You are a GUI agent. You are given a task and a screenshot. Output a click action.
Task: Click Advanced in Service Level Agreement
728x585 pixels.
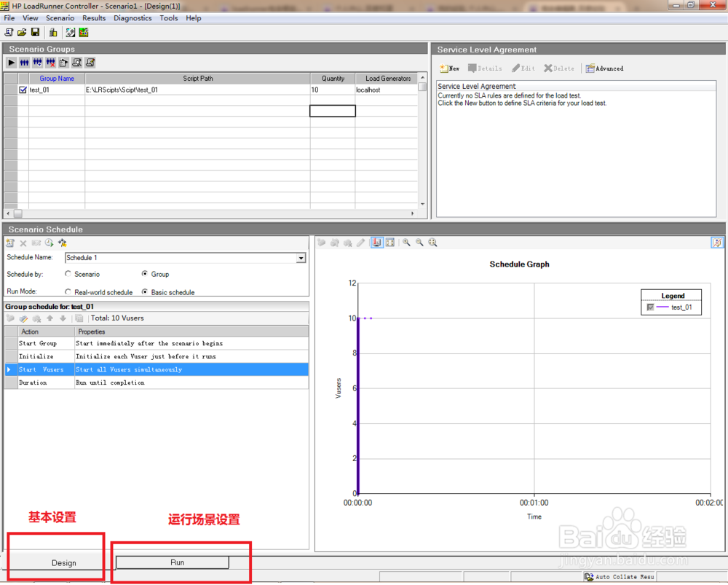point(604,68)
